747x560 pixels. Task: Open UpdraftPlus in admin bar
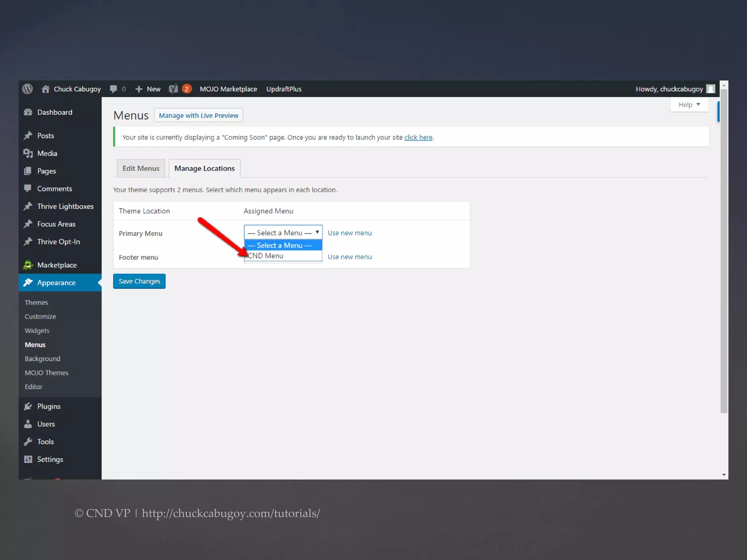click(x=284, y=89)
